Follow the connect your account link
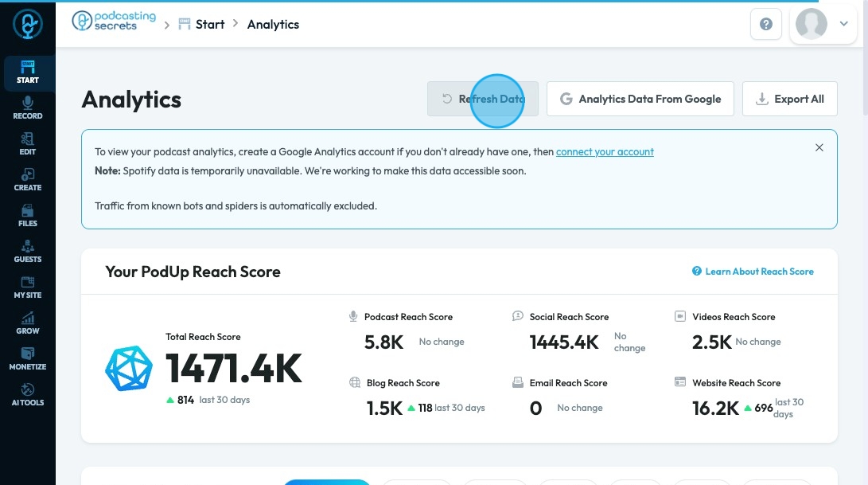 (x=605, y=152)
